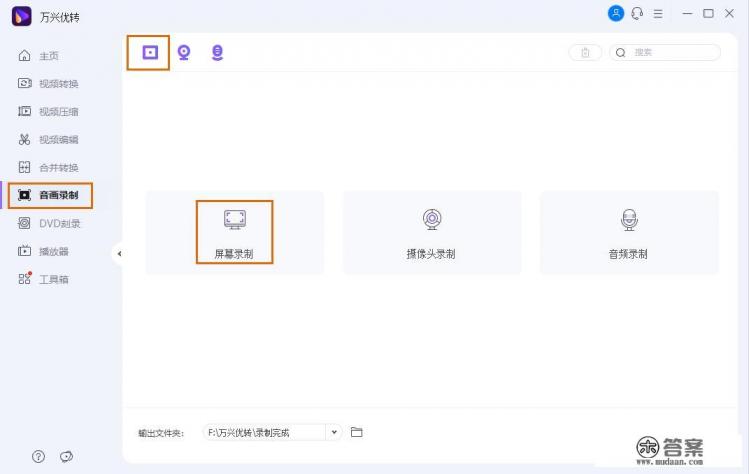The width and height of the screenshot is (749, 474).
Task: Open customer support headset icon
Action: 637,13
